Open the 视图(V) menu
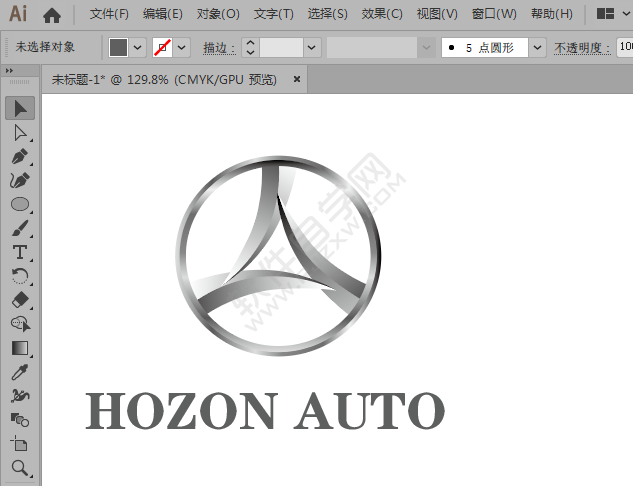This screenshot has height=486, width=633. 437,14
